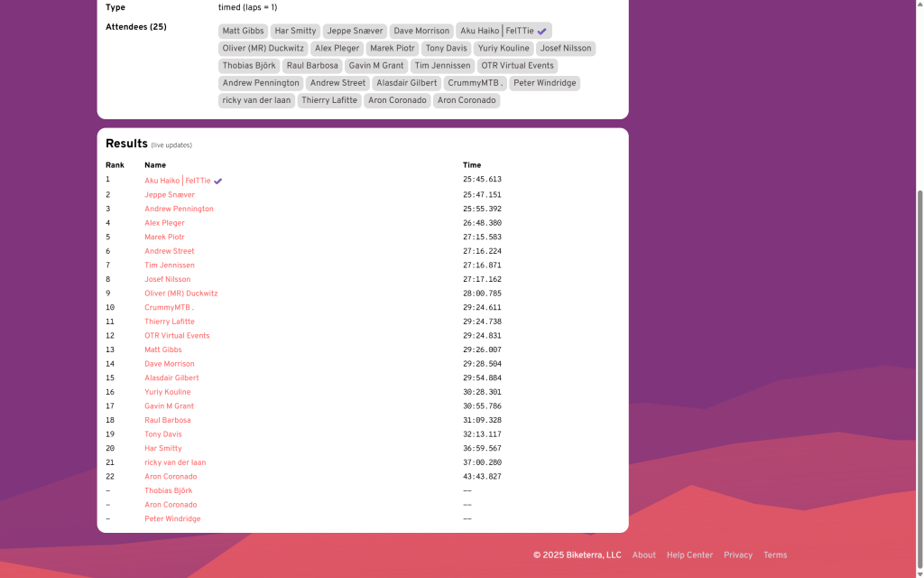Open Aku Haiko | FelTTie results profile link
The image size is (924, 578).
tap(177, 181)
